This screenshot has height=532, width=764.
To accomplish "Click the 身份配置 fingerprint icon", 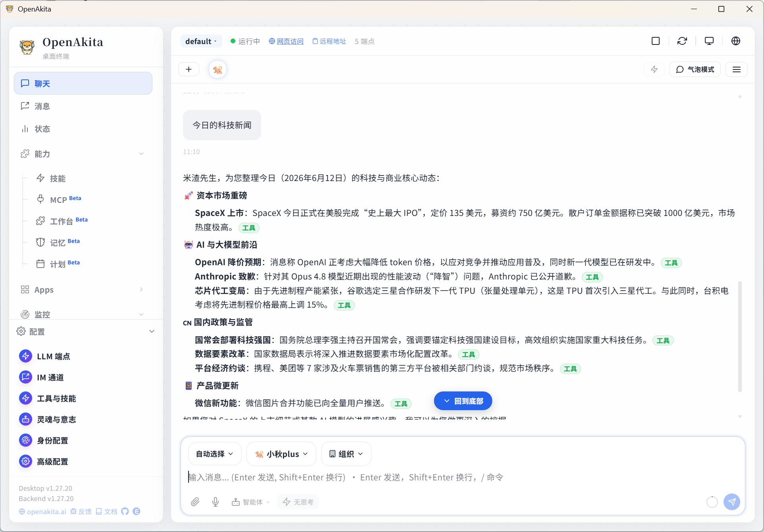I will [25, 440].
